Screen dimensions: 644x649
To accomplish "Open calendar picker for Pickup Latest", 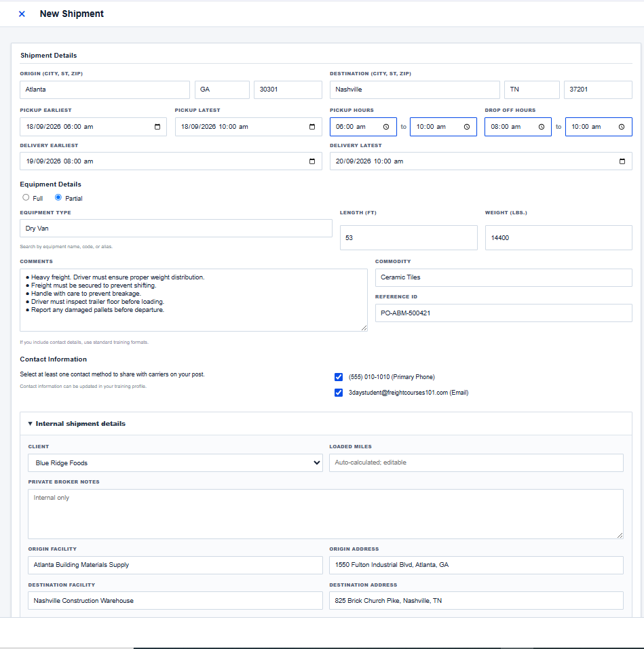I will [312, 127].
